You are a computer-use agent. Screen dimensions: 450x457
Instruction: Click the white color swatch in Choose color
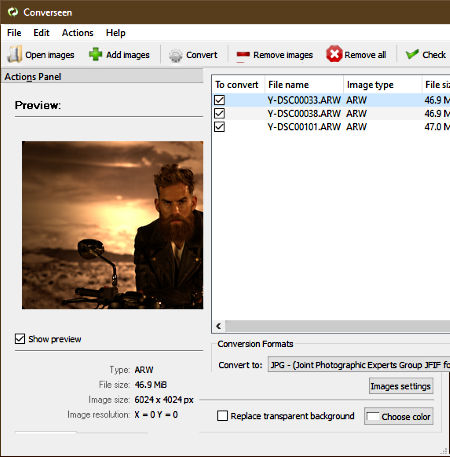click(x=373, y=416)
